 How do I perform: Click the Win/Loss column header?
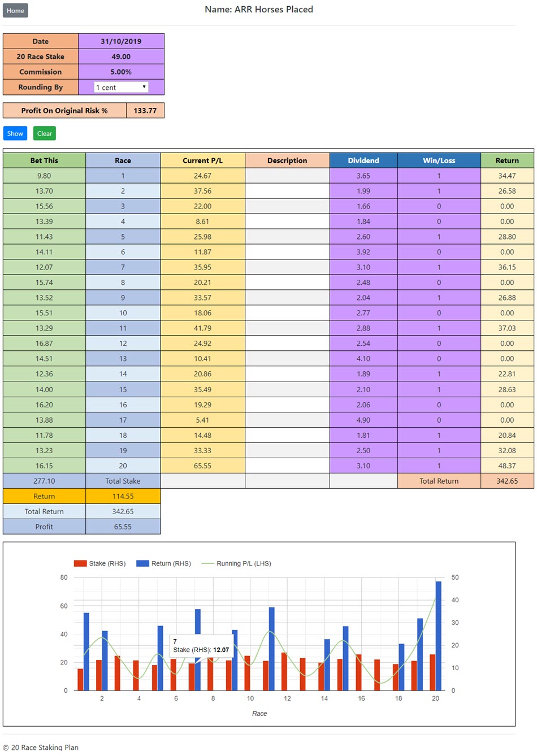pos(439,160)
